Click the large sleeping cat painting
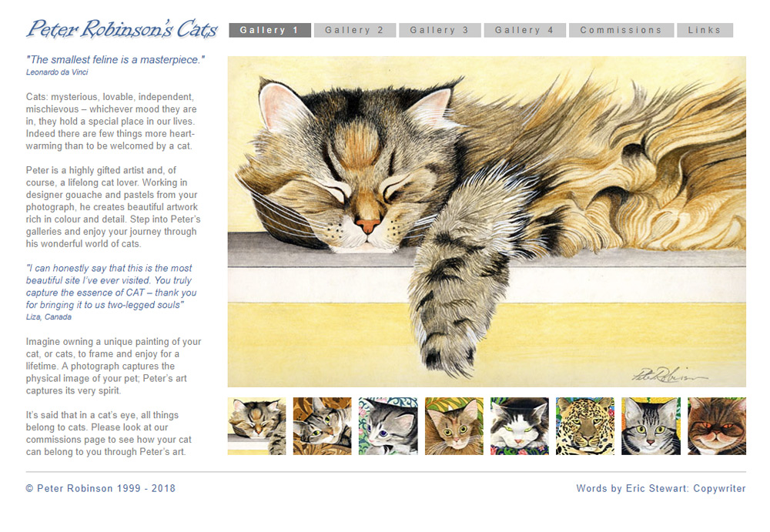The height and width of the screenshot is (532, 770). coord(487,222)
